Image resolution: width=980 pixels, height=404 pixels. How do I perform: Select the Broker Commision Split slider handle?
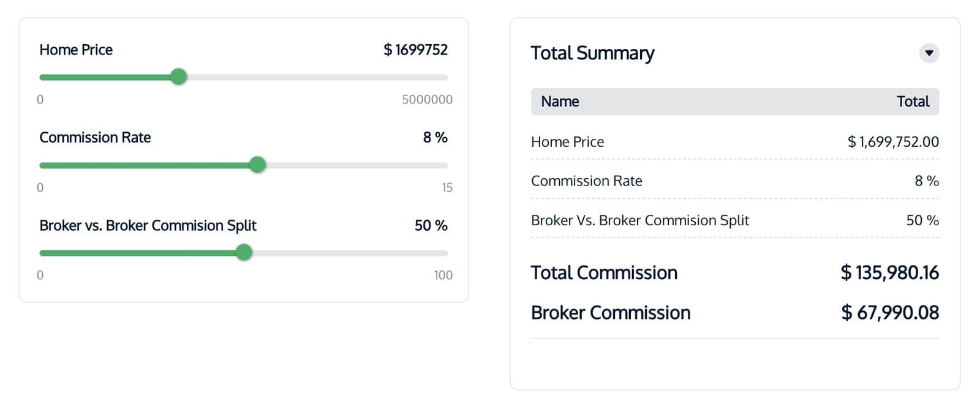tap(244, 252)
